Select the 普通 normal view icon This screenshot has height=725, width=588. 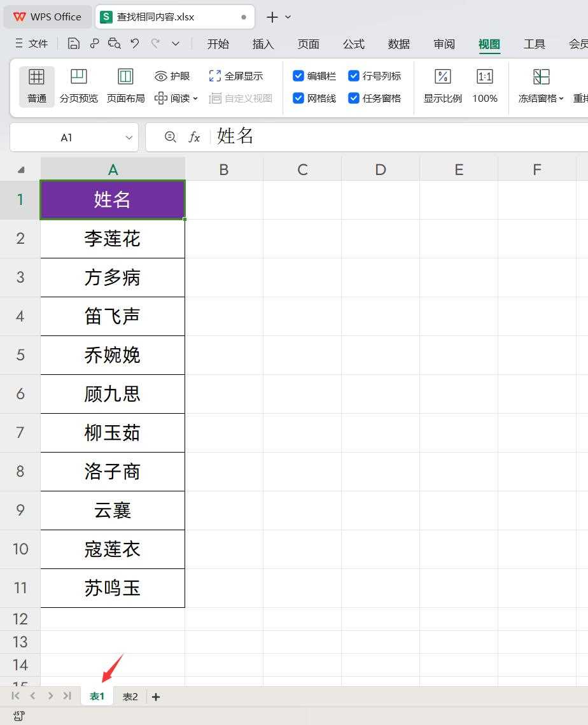[x=36, y=86]
